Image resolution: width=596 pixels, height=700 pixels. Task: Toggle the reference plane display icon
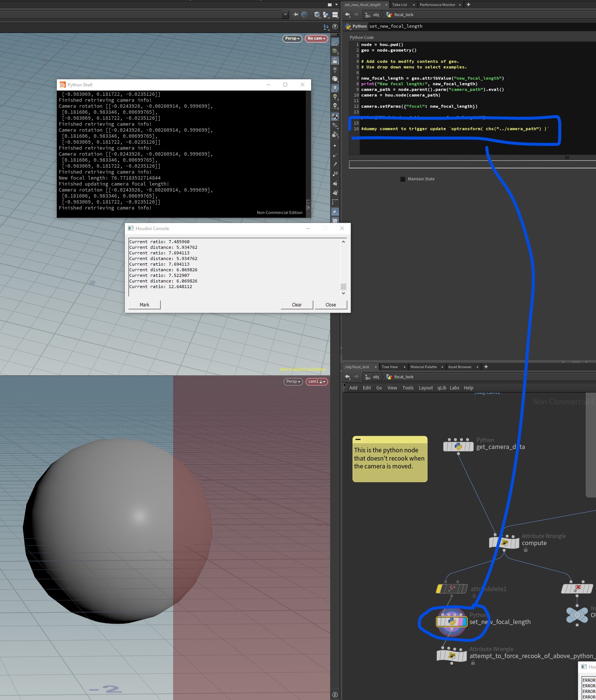pos(335,42)
